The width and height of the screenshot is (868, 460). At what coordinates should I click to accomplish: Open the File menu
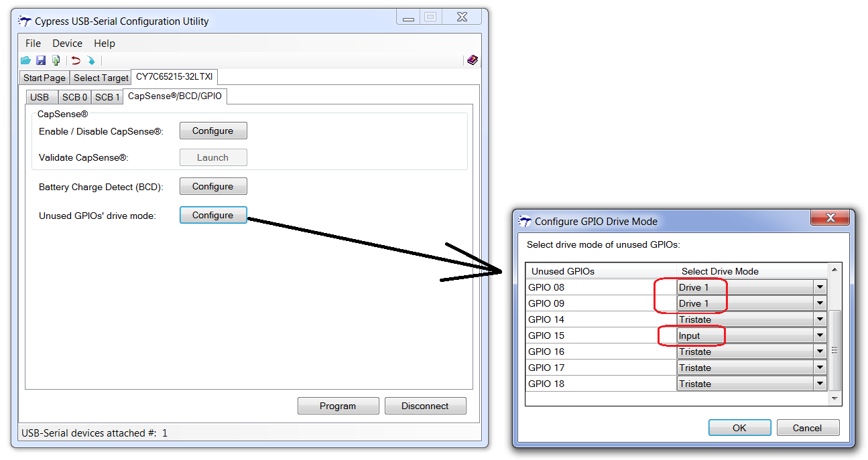click(33, 43)
